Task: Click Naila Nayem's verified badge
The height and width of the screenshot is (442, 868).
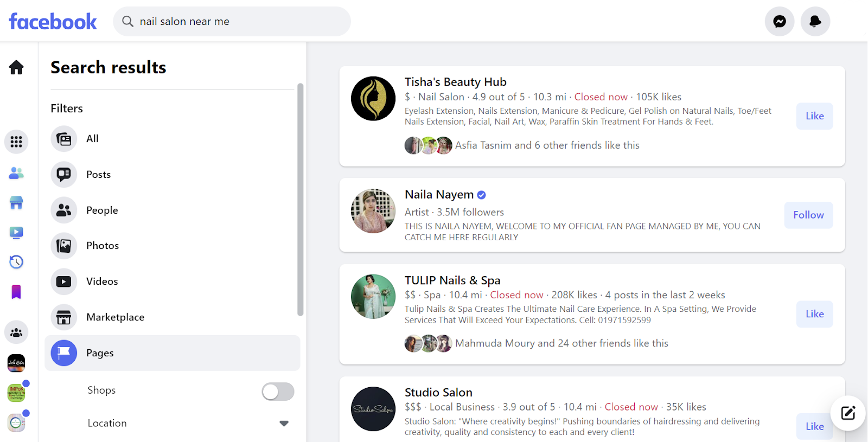Action: pyautogui.click(x=481, y=195)
